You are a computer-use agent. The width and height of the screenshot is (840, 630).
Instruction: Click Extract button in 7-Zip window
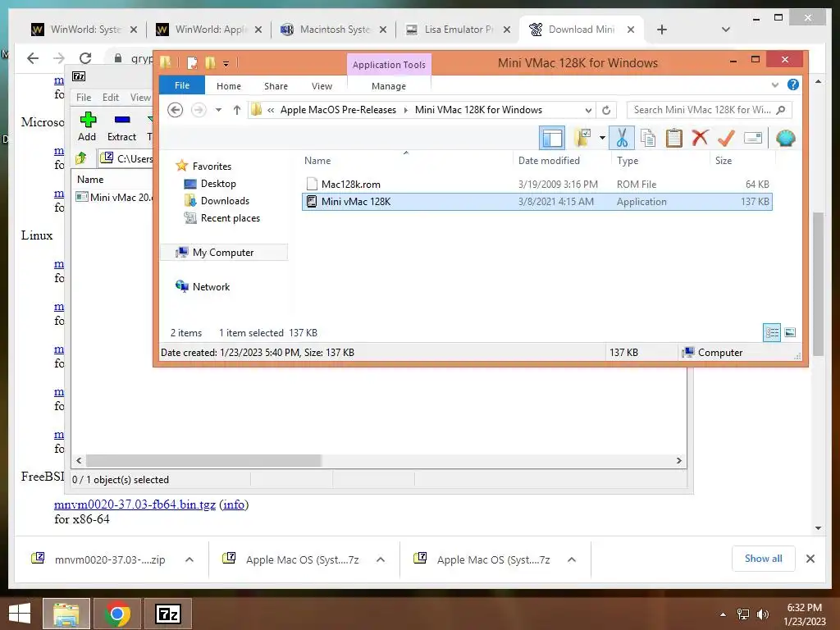point(122,127)
